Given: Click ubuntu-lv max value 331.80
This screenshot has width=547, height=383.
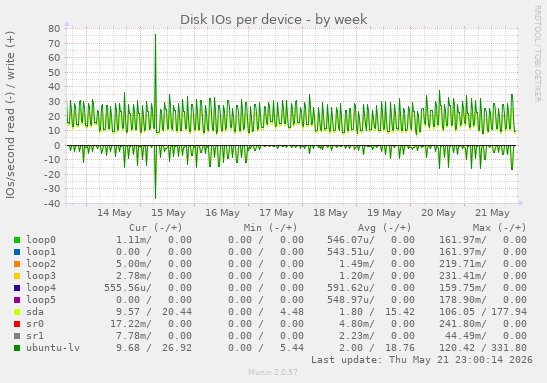Looking at the screenshot, I should 509,348.
